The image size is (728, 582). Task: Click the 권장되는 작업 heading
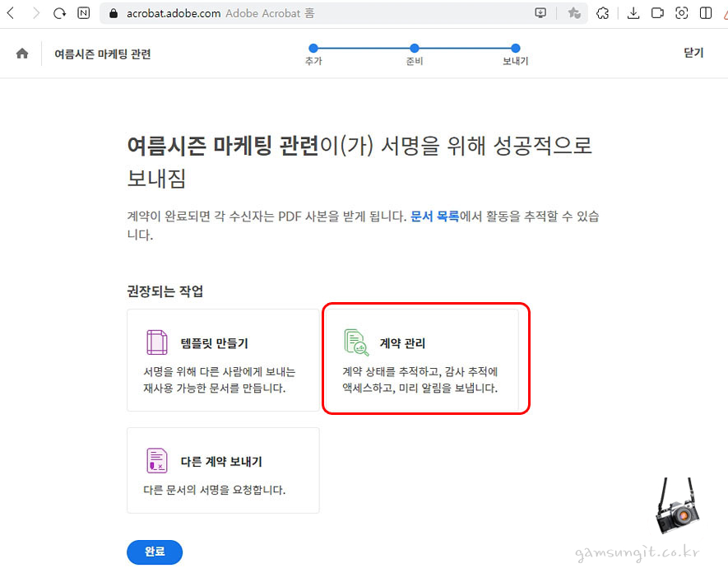165,291
